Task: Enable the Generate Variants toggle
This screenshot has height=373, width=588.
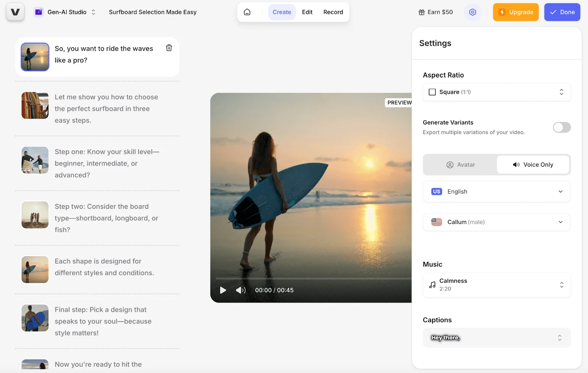Action: coord(562,127)
